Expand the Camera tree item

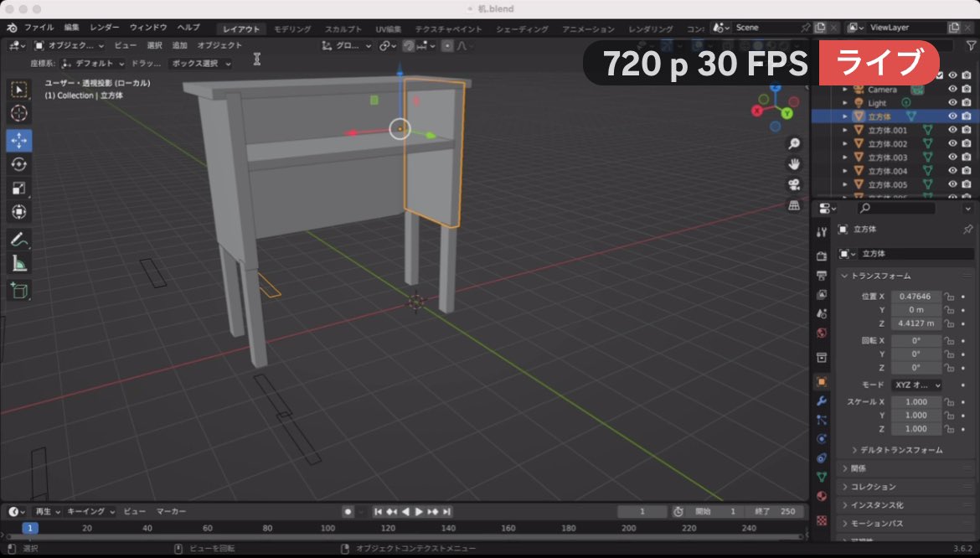tap(845, 90)
